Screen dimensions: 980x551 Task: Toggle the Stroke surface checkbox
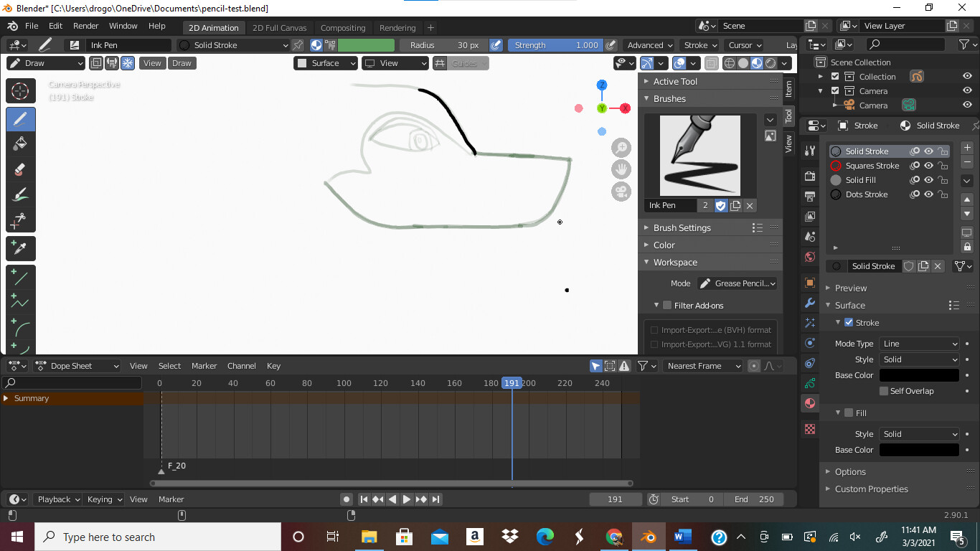coord(849,323)
